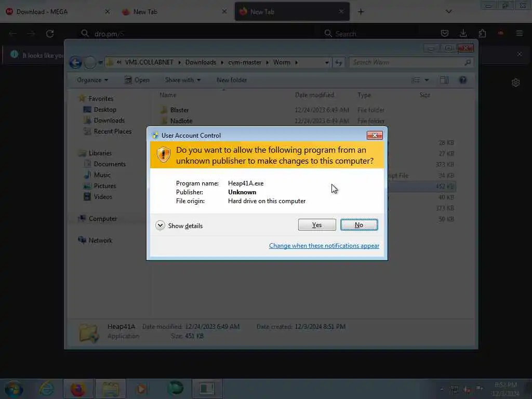Open Documents library
Screen dimensions: 532x399
110,164
